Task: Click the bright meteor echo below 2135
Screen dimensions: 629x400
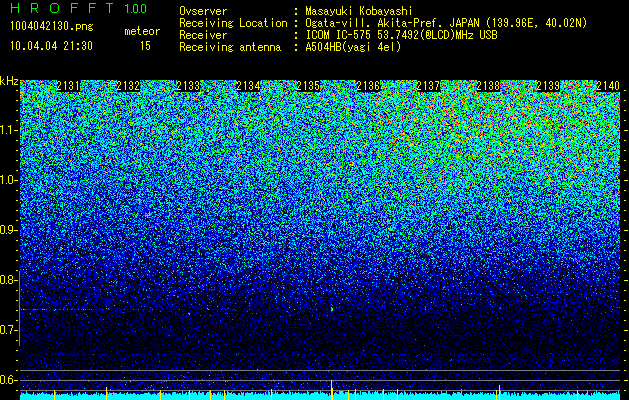Action: [x=332, y=309]
